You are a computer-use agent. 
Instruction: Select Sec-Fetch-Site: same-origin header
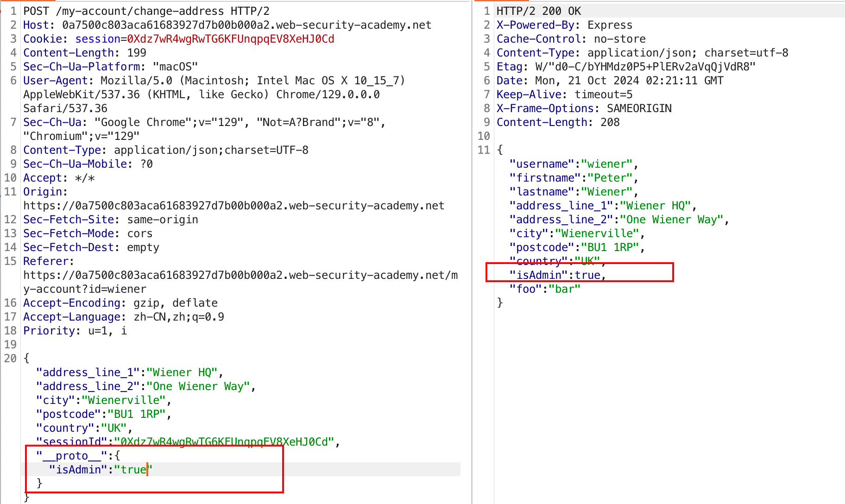111,220
